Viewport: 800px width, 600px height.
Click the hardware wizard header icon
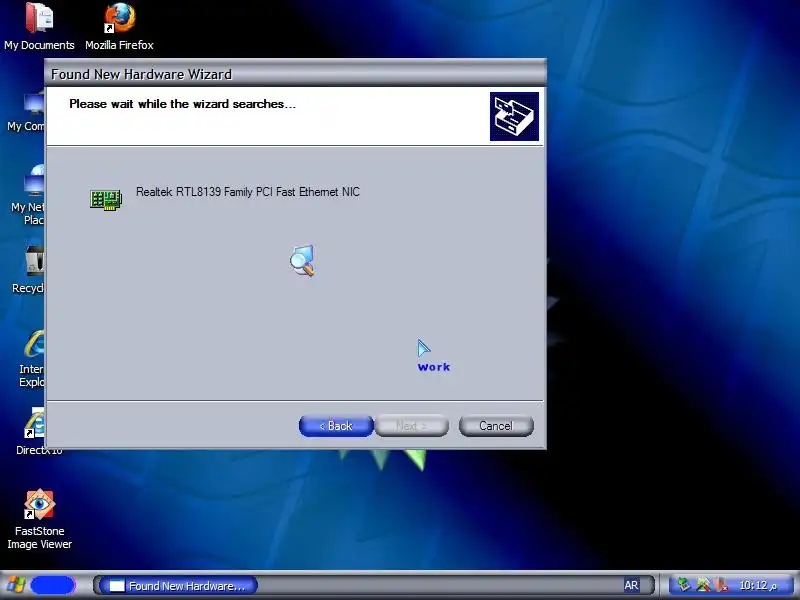(514, 116)
